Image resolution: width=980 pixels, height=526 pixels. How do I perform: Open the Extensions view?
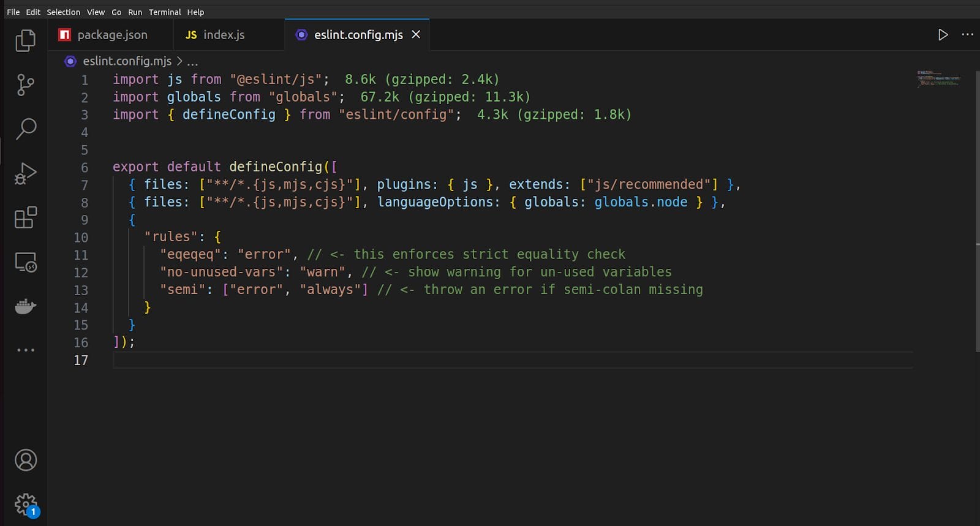(25, 217)
